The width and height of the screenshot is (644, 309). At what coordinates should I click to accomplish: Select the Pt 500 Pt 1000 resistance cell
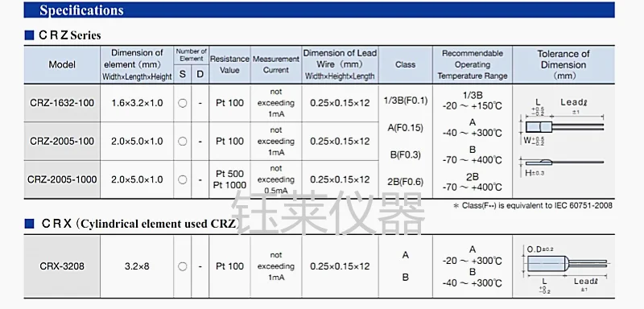[x=229, y=179]
